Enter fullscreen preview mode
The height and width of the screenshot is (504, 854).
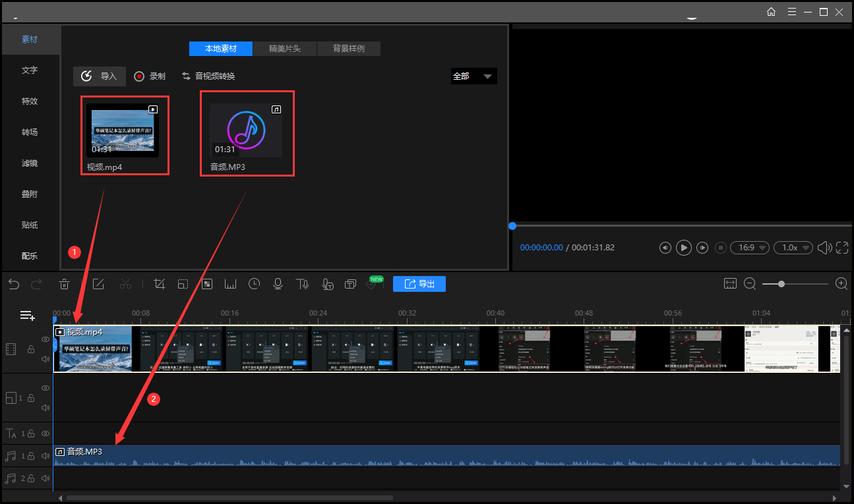(x=841, y=248)
